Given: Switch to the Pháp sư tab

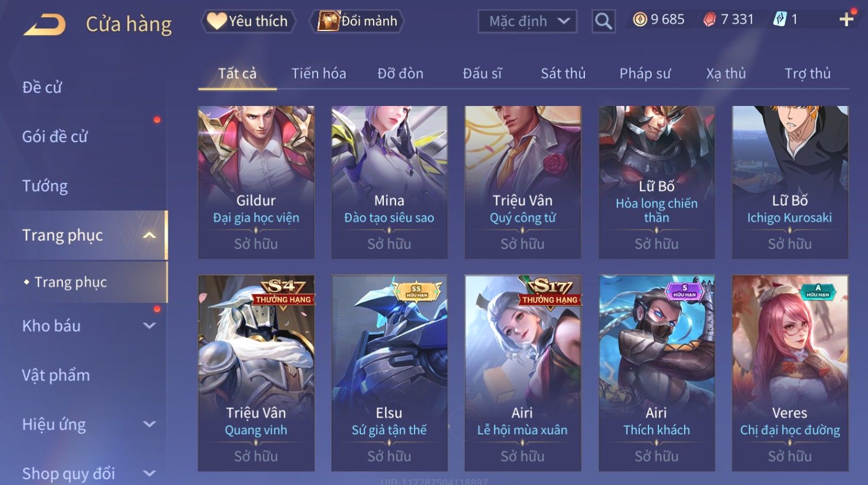Looking at the screenshot, I should click(x=645, y=73).
